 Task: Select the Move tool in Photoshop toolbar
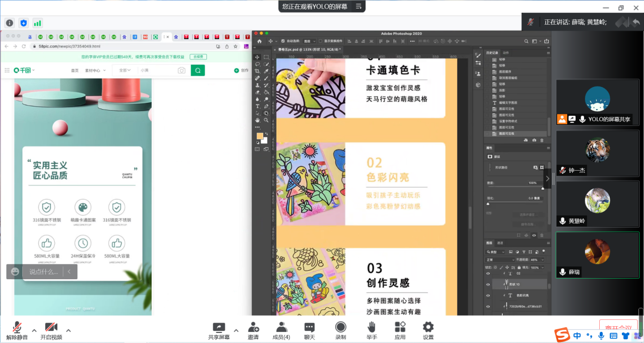pyautogui.click(x=257, y=57)
